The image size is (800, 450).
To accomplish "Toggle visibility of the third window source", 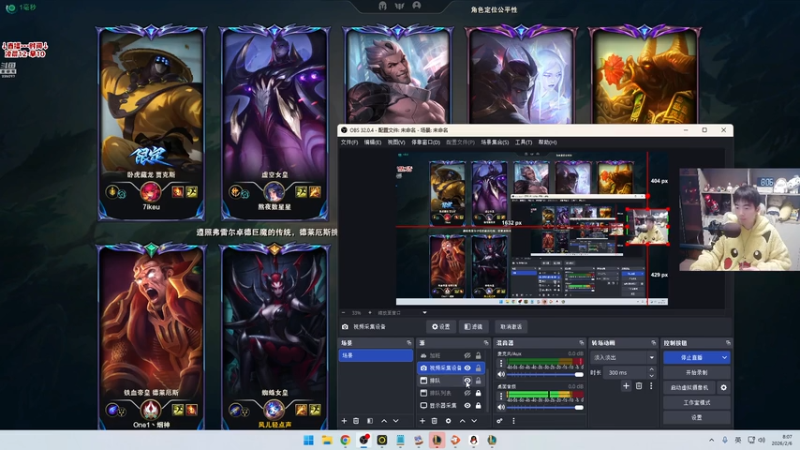I will coord(467,381).
